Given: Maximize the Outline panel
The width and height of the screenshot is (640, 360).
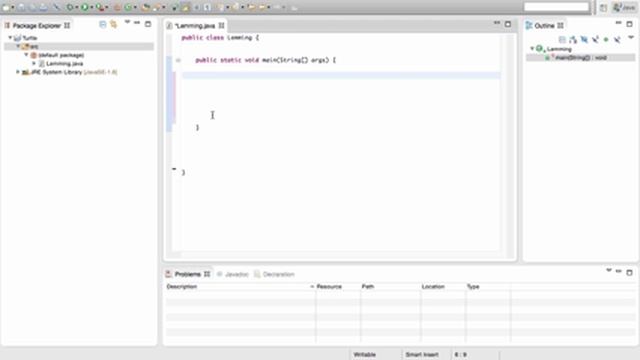Looking at the screenshot, I should [629, 24].
